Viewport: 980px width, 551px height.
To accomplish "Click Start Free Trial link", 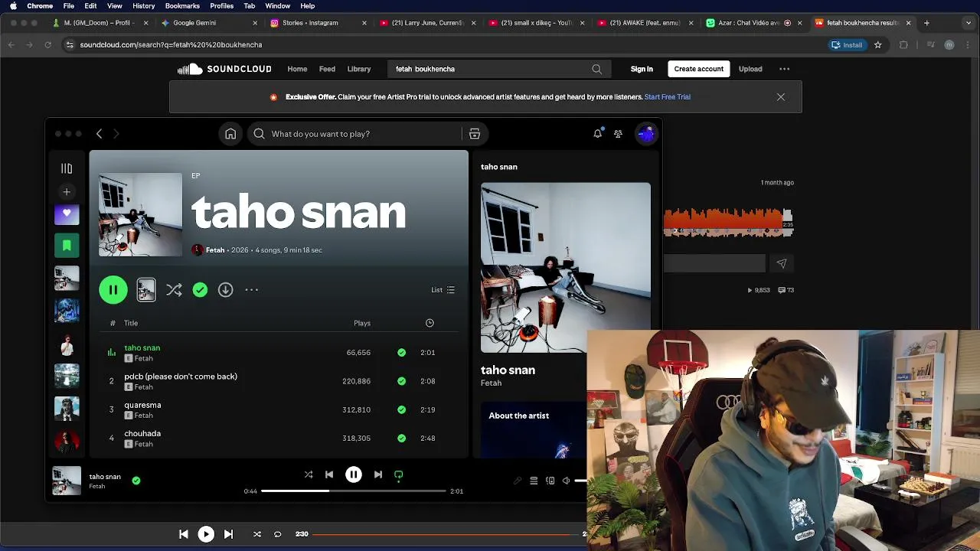I will (668, 97).
